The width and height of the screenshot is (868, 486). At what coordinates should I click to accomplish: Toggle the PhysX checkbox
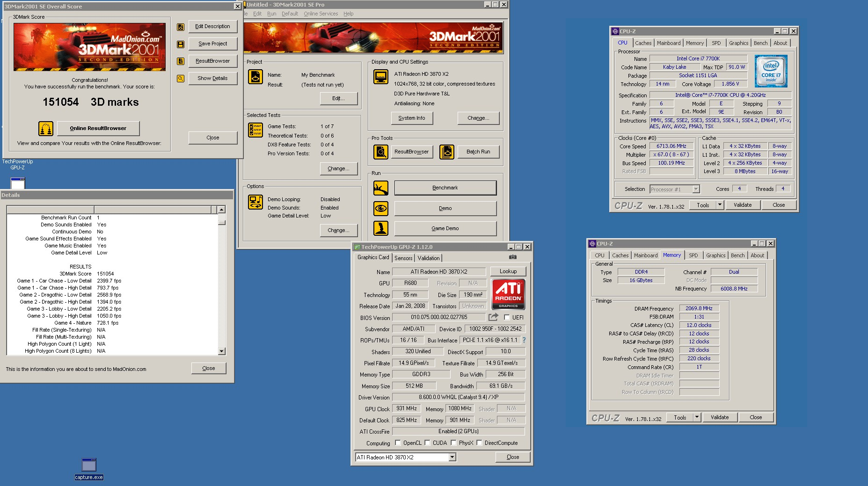453,442
